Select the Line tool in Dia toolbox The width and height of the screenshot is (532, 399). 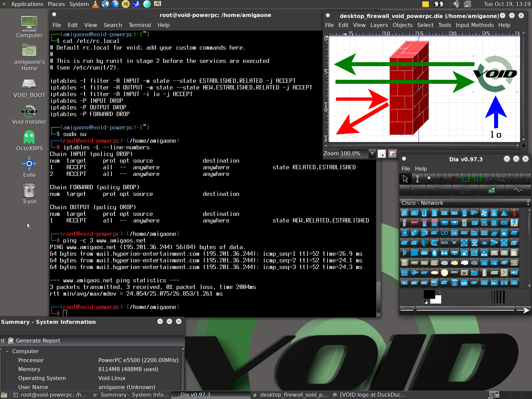pos(513,179)
